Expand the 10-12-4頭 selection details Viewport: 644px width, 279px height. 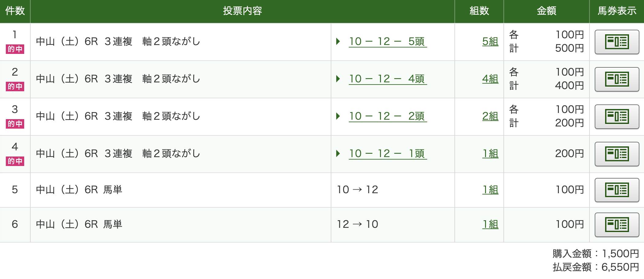coord(387,79)
